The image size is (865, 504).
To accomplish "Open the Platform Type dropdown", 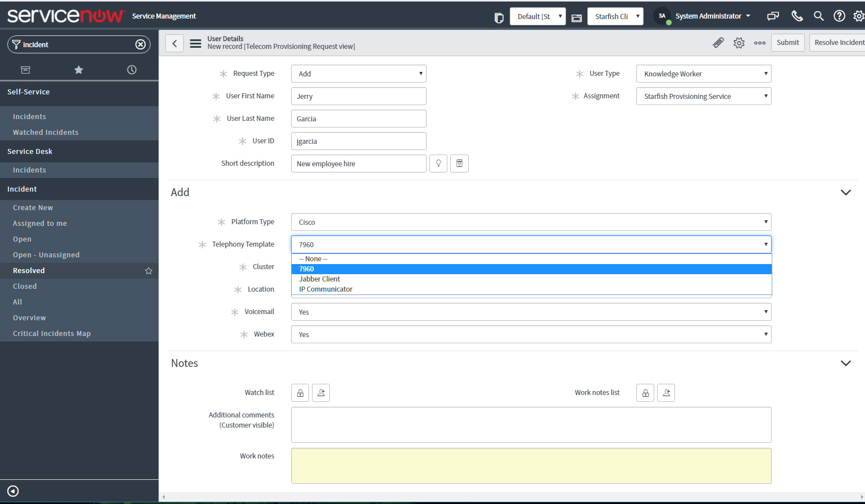I will (531, 222).
